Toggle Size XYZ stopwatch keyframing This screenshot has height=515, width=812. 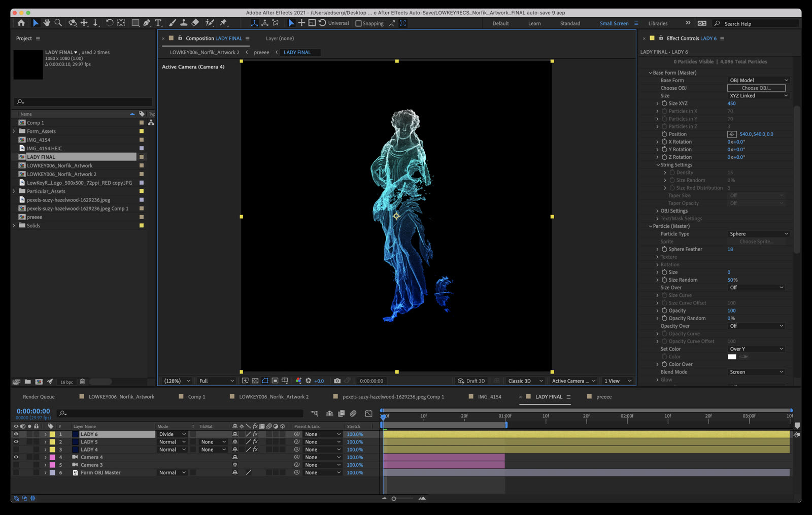pyautogui.click(x=664, y=104)
